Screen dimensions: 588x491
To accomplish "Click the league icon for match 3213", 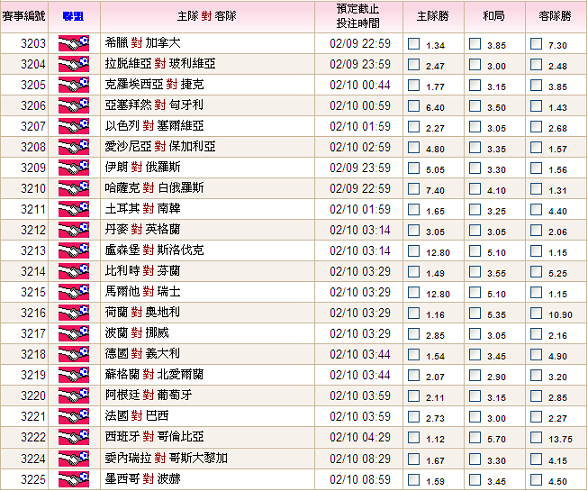I will click(x=74, y=251).
